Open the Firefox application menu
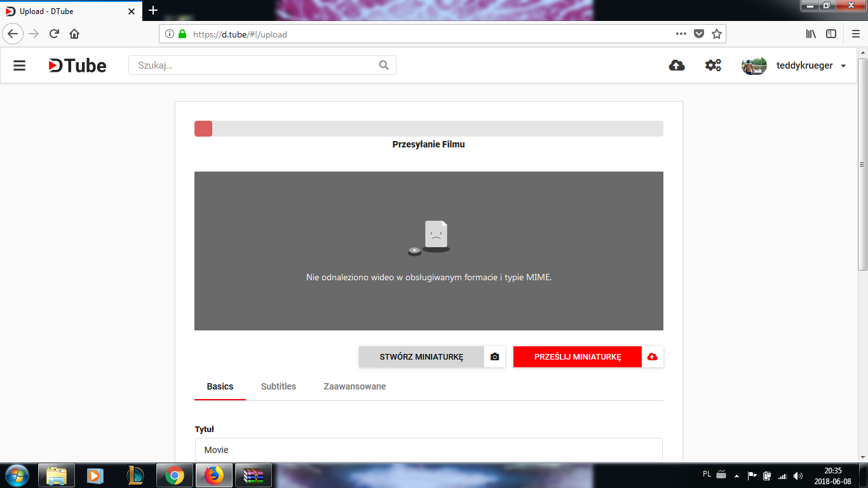Image resolution: width=868 pixels, height=488 pixels. tap(856, 34)
